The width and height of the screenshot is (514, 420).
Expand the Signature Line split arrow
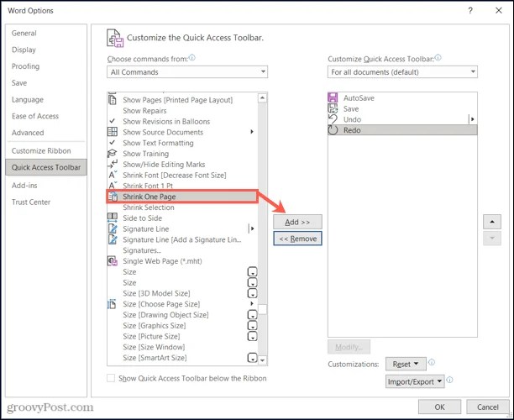252,228
